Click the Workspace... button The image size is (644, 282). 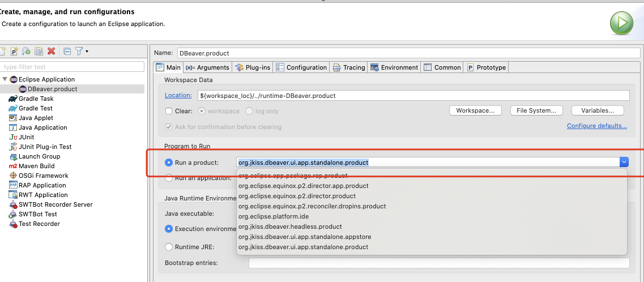coord(475,110)
